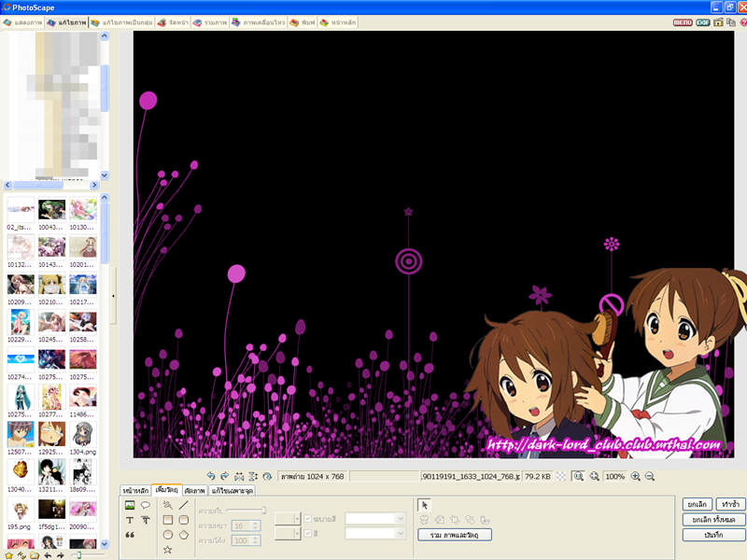
Task: Select the arrow pointer object selector
Action: (x=424, y=505)
